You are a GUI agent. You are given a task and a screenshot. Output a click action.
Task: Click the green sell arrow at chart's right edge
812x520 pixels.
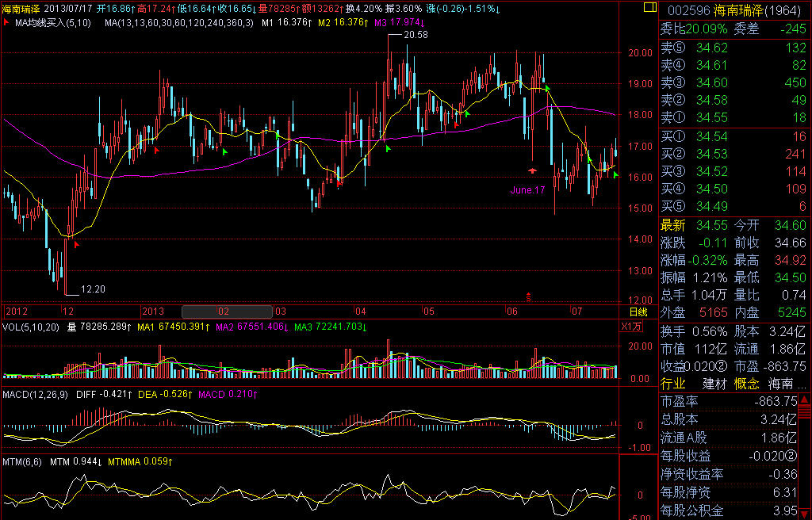pyautogui.click(x=615, y=174)
